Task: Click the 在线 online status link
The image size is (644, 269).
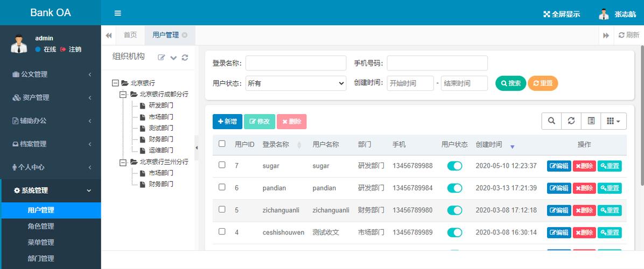Action: coord(46,49)
